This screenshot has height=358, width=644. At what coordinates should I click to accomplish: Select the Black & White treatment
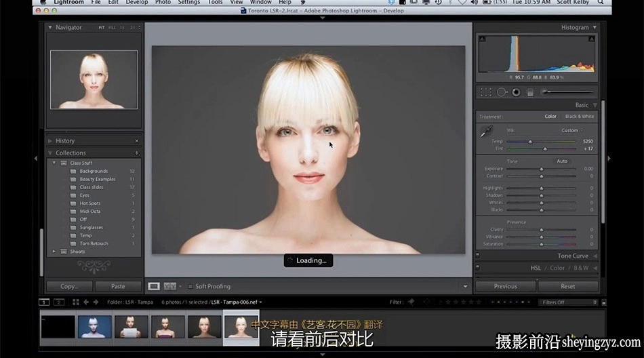tap(580, 117)
